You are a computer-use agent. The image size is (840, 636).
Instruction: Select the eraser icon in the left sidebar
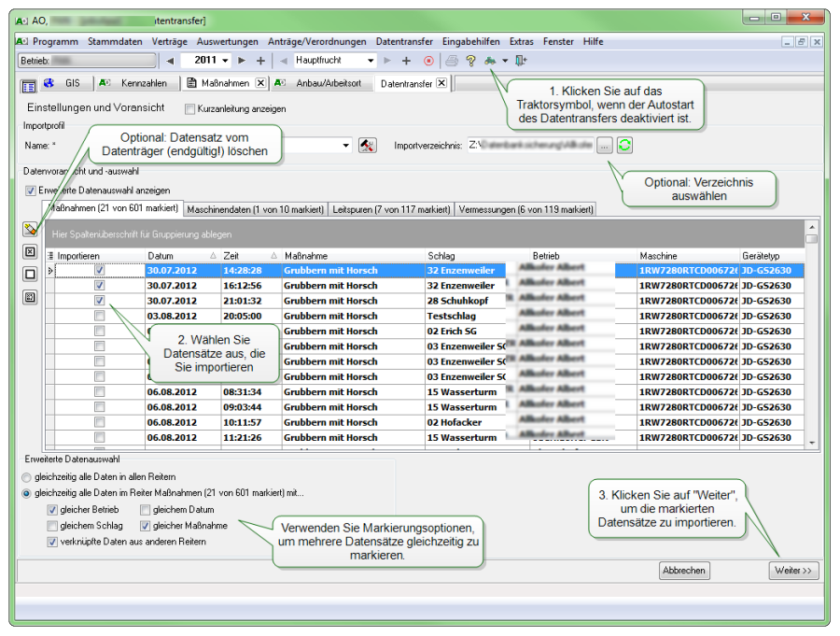click(30, 229)
